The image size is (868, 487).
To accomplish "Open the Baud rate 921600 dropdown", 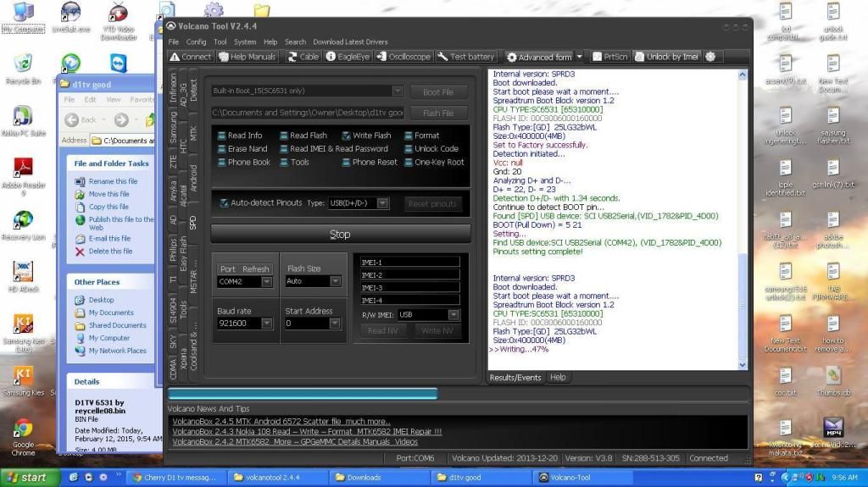I will pos(267,324).
